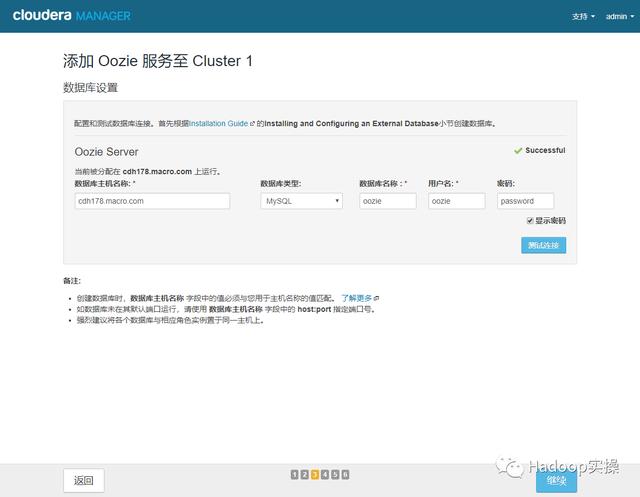Click the green Successful checkmark icon
640x497 pixels.
click(x=518, y=151)
